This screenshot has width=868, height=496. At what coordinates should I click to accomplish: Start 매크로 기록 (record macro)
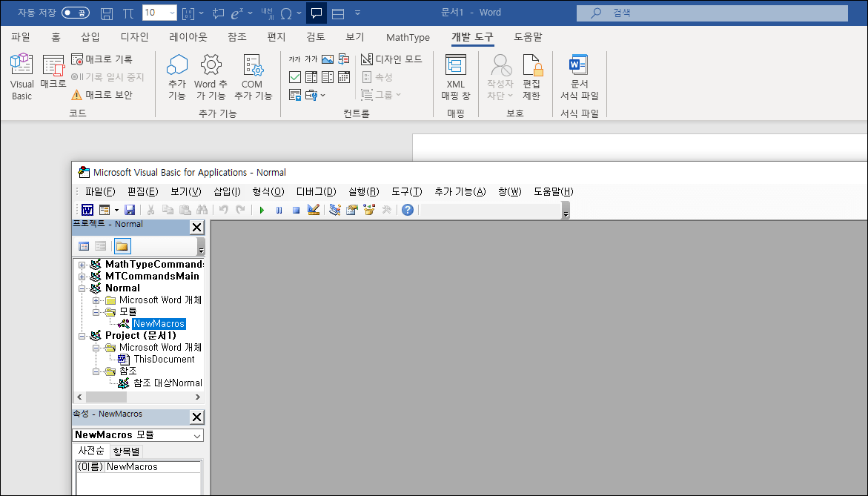(x=102, y=59)
